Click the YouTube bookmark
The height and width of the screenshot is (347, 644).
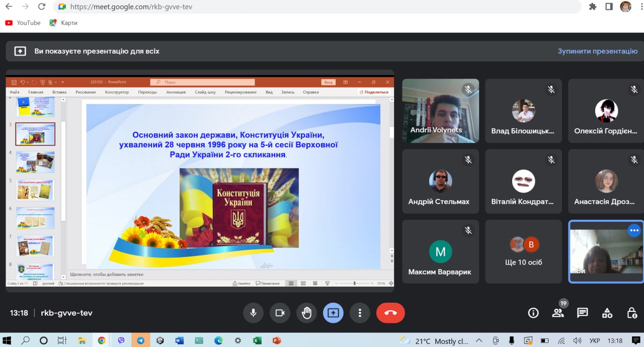coord(23,23)
